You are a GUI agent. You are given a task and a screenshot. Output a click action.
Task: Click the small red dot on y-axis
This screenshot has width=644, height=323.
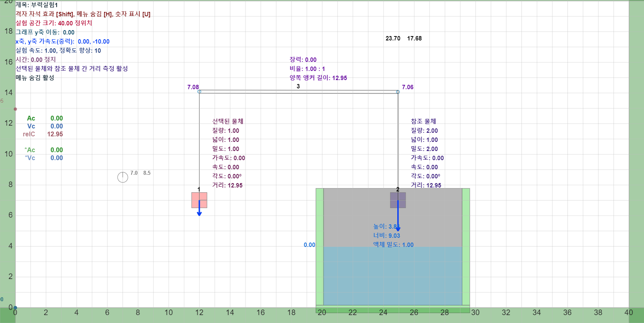click(x=15, y=109)
